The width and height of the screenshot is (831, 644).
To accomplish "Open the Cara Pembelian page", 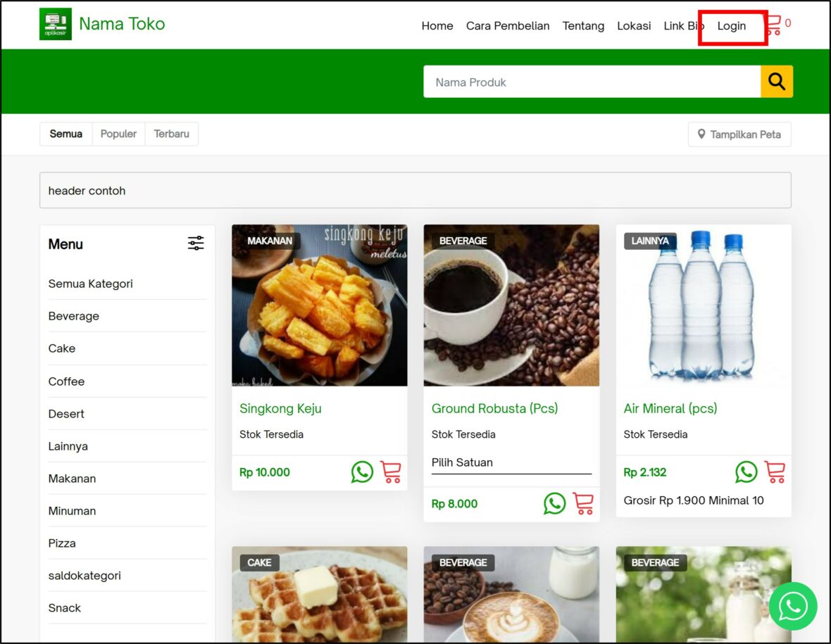I will click(508, 26).
